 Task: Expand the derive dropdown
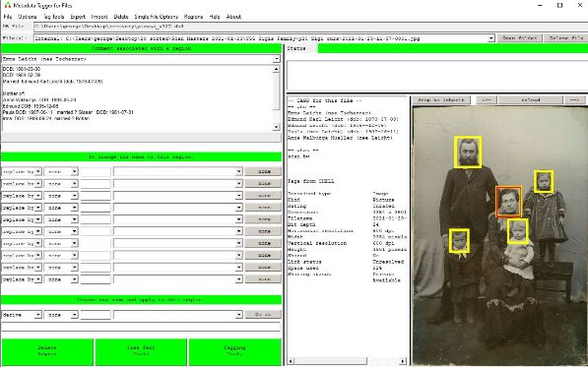[x=37, y=315]
